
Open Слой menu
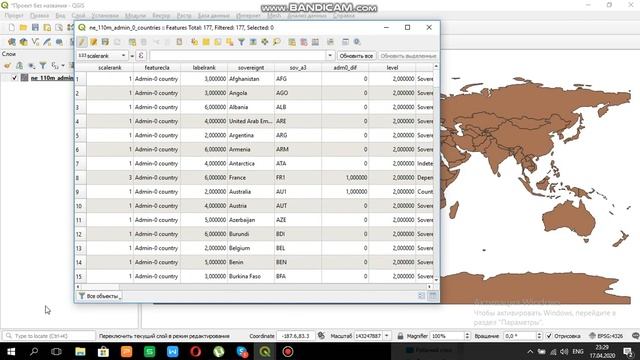78,16
